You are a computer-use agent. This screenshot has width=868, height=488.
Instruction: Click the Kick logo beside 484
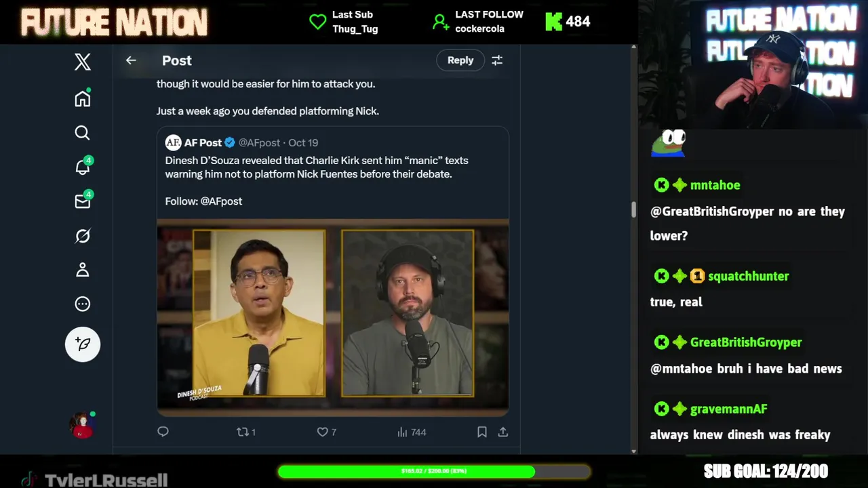coord(553,22)
